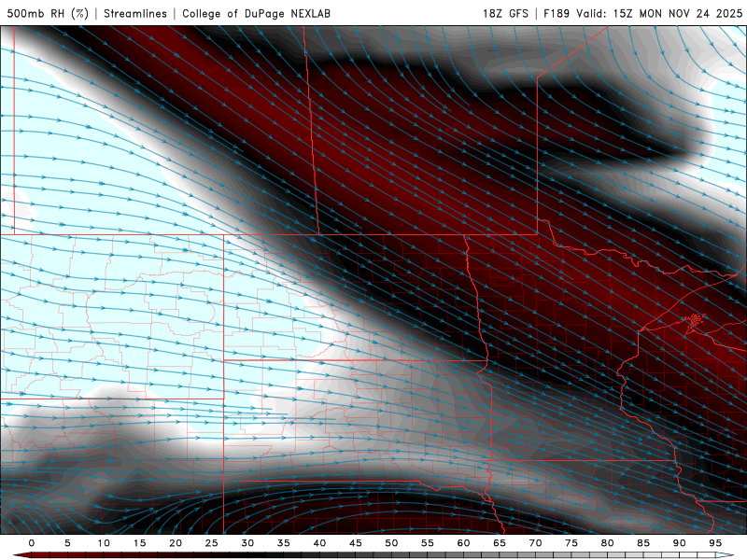Click the colorbar label "15"
747x560 pixels.
point(139,543)
